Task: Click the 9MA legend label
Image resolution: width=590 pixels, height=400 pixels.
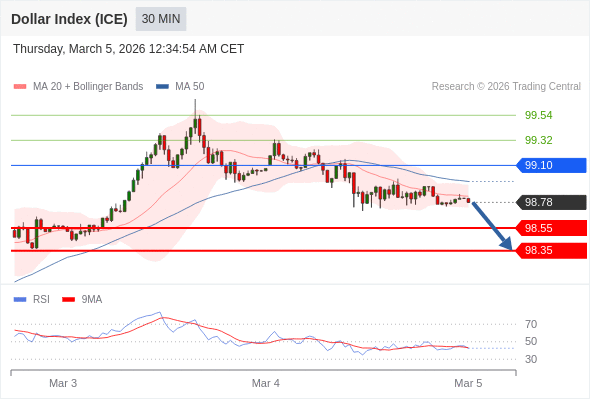Action: pyautogui.click(x=92, y=300)
